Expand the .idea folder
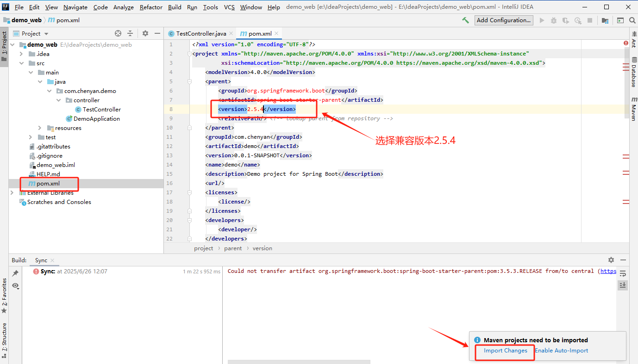 21,54
